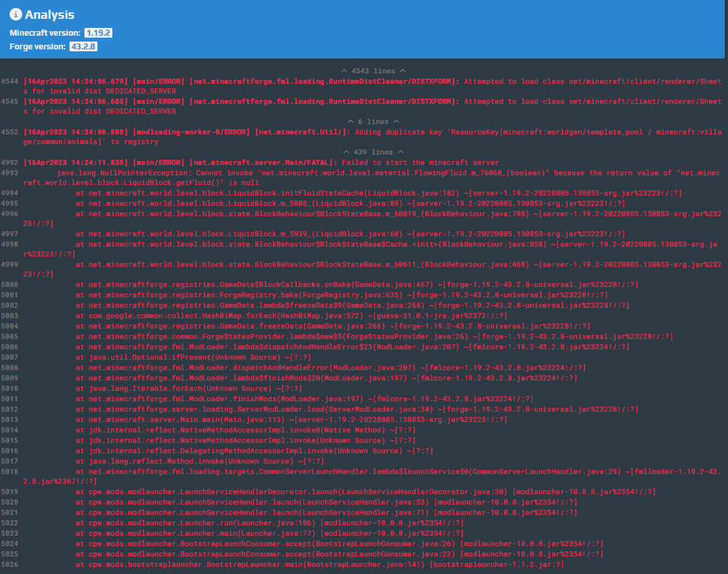Click BootstrapLauncher.main stack trace line
Image resolution: width=728 pixels, height=574 pixels.
pos(320,565)
